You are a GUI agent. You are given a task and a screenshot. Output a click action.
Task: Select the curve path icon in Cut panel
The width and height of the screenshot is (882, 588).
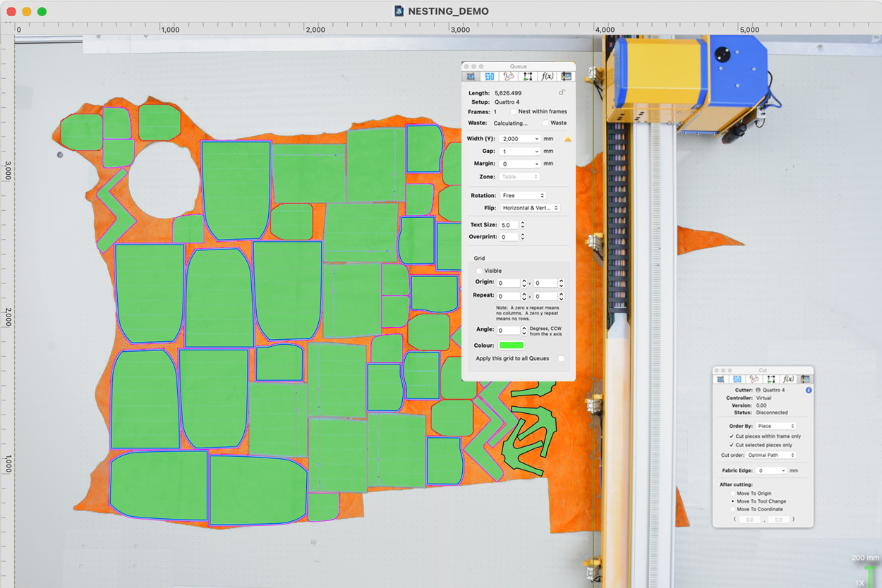[754, 379]
